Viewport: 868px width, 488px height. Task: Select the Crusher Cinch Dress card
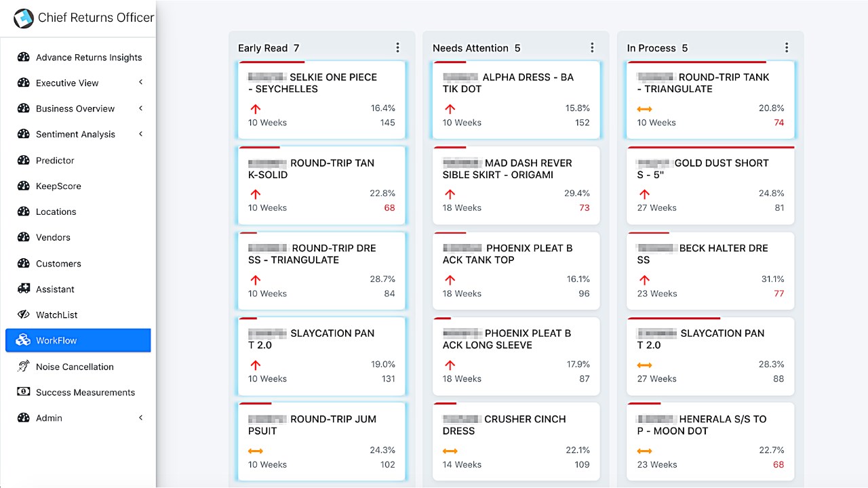tap(516, 441)
